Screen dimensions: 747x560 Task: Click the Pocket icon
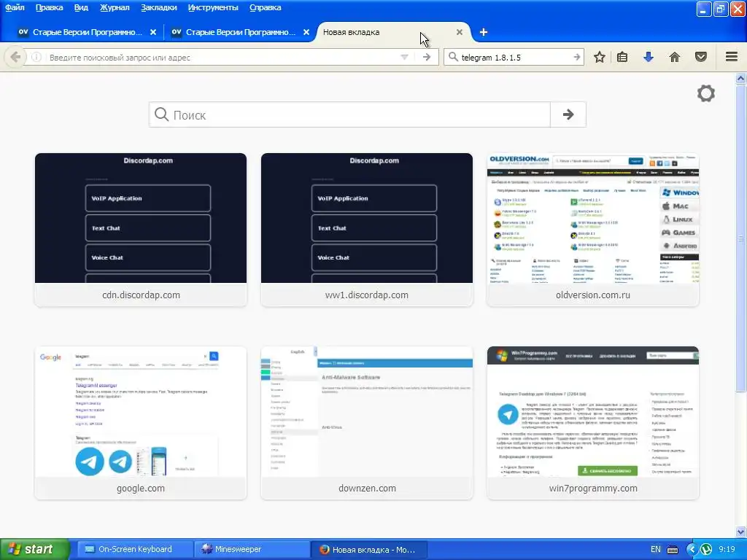click(701, 57)
